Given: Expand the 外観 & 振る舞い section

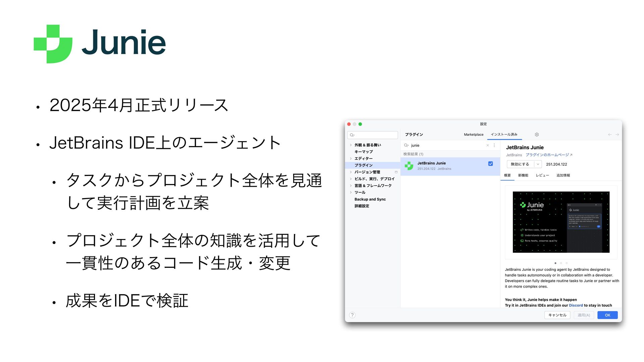Looking at the screenshot, I should [x=351, y=145].
